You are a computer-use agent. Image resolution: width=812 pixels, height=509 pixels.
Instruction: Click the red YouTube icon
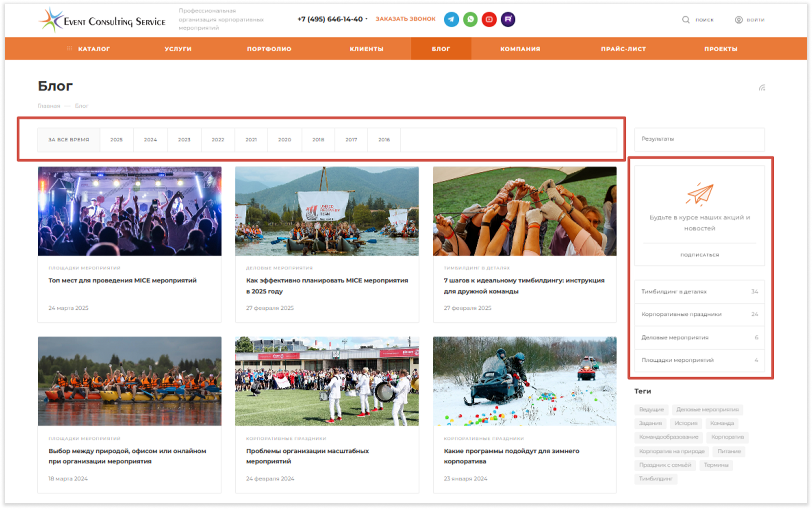point(489,19)
